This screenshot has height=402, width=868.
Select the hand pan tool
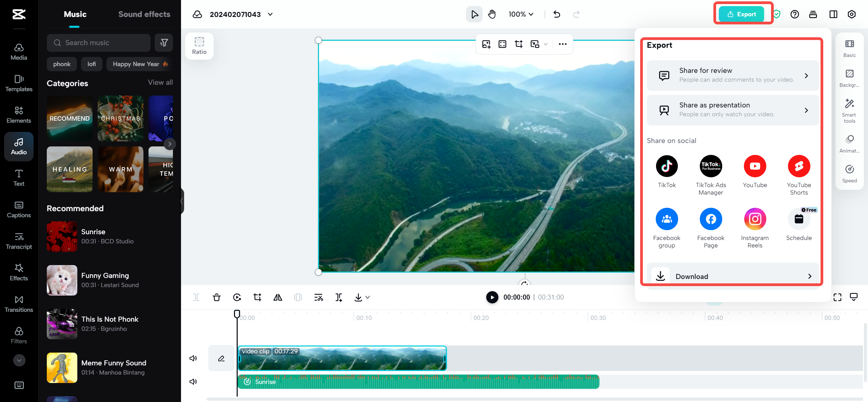pyautogui.click(x=492, y=14)
